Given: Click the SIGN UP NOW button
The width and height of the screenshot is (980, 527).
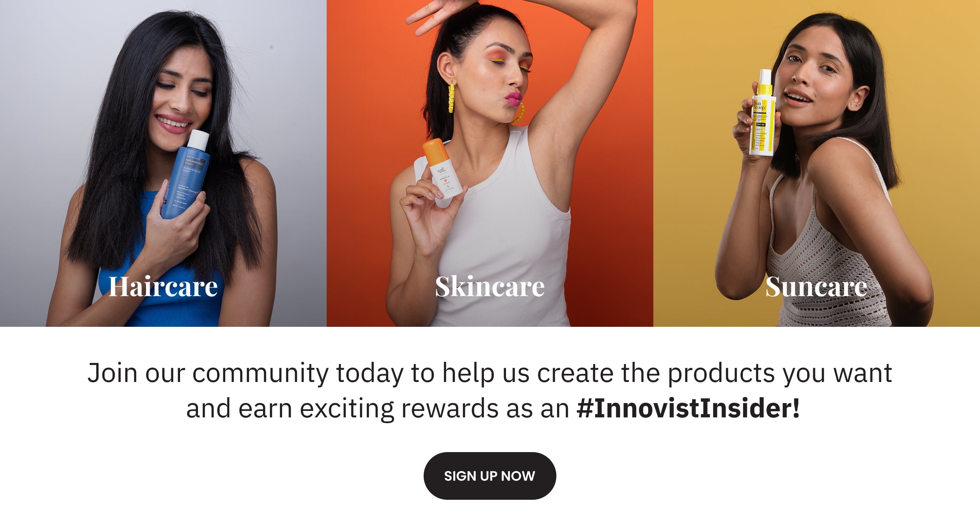Looking at the screenshot, I should click(490, 476).
